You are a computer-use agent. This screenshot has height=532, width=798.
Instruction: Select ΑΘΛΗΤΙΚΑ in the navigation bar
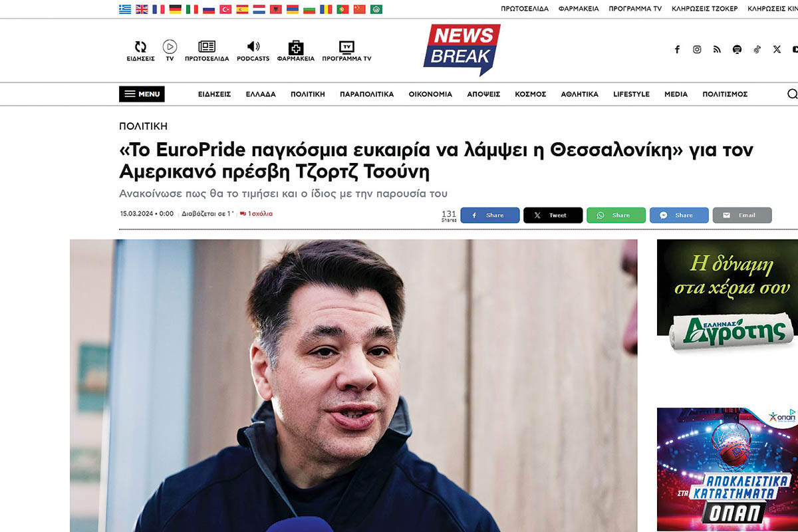pos(579,94)
